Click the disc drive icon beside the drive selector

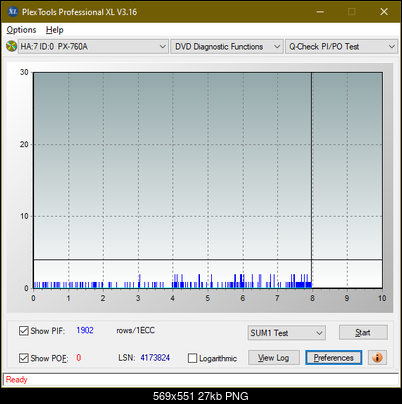[11, 46]
